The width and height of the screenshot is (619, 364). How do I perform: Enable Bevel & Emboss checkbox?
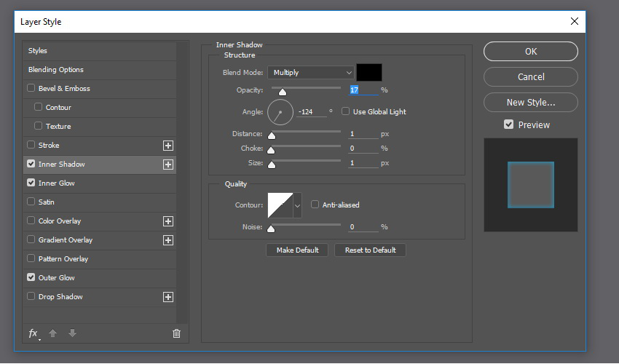tap(31, 88)
